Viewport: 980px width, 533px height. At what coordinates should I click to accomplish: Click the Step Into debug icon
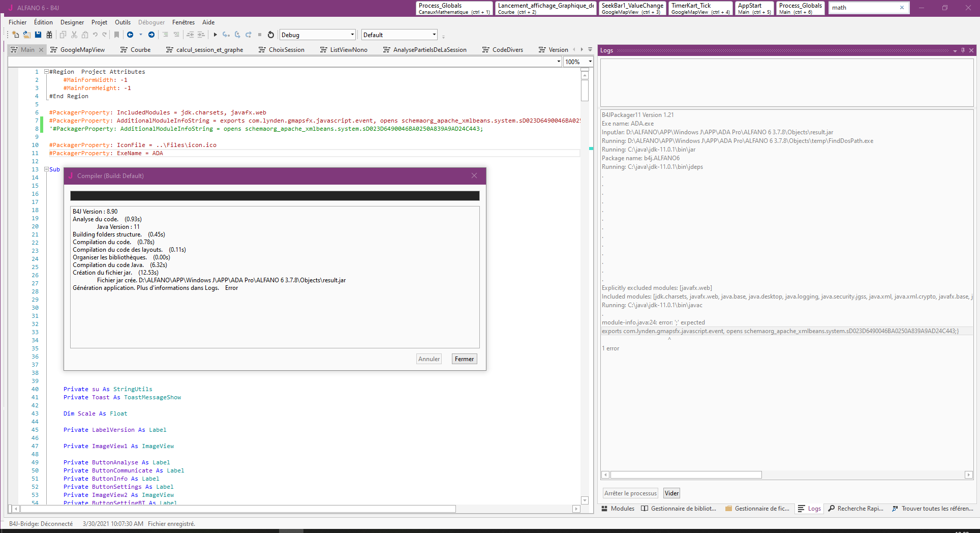tap(226, 35)
